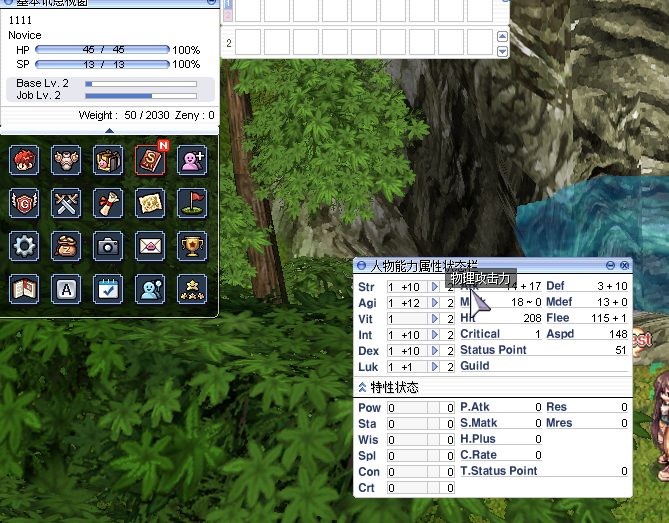This screenshot has width=669, height=523.
Task: Minimize the 人物能力属性状态栏 status window
Action: tap(611, 265)
